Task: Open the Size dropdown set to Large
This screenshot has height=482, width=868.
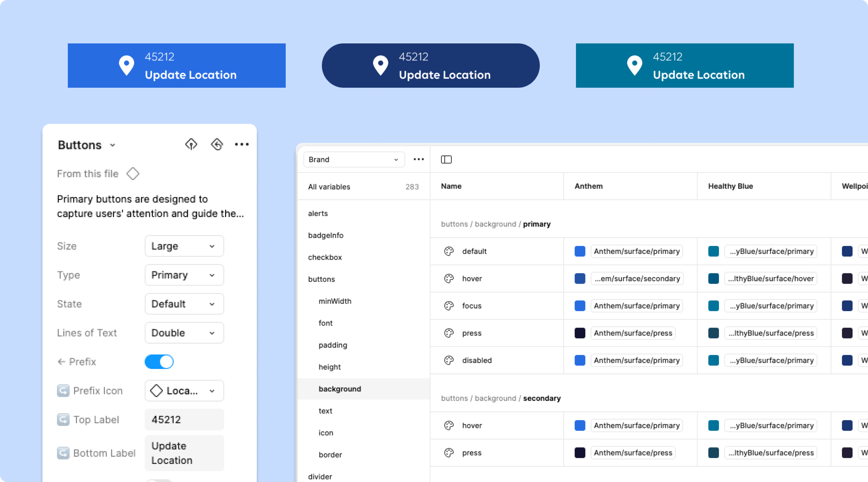Action: (184, 246)
